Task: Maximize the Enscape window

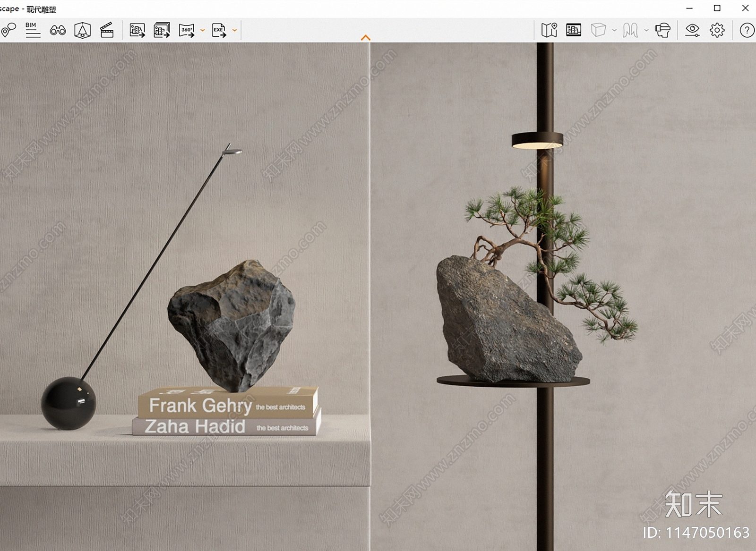Action: 717,8
